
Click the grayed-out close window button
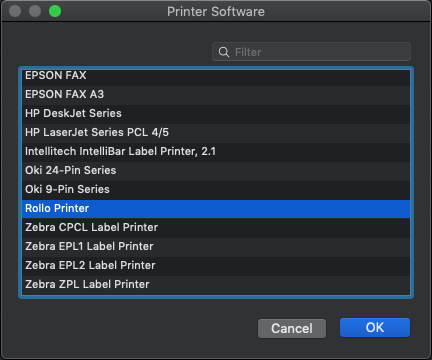[15, 11]
